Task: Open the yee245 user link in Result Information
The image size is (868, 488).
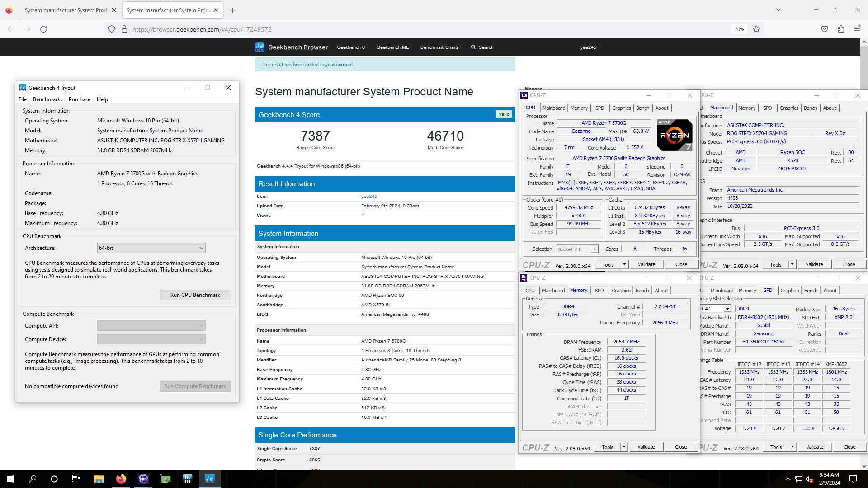Action: [369, 197]
